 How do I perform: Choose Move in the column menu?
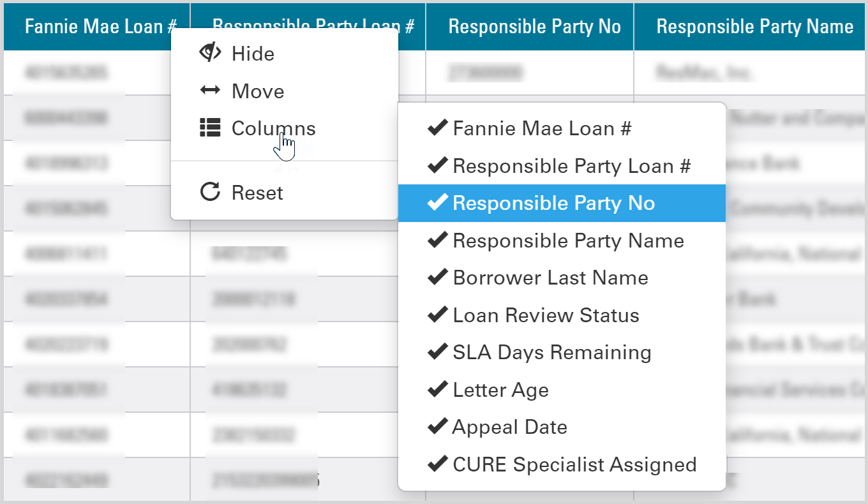tap(284, 91)
